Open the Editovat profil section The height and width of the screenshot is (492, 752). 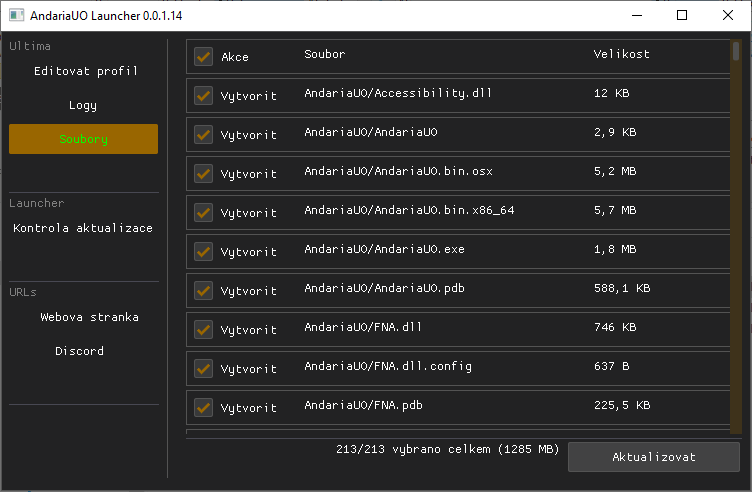pyautogui.click(x=84, y=71)
